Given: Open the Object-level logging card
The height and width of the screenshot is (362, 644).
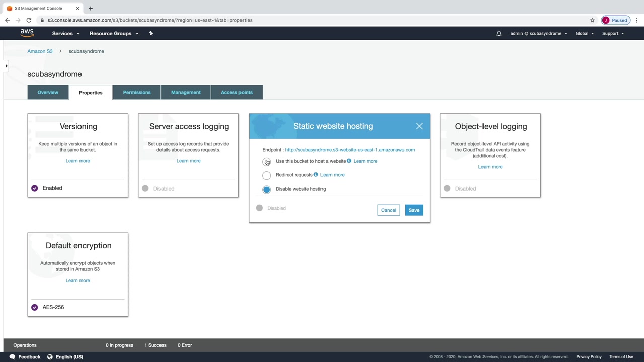Looking at the screenshot, I should pyautogui.click(x=491, y=155).
